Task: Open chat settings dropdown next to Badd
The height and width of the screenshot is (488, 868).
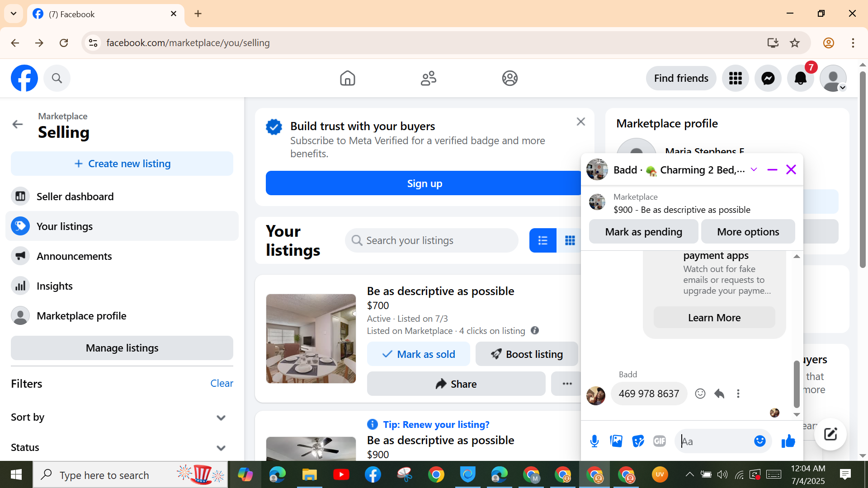Action: [x=754, y=170]
